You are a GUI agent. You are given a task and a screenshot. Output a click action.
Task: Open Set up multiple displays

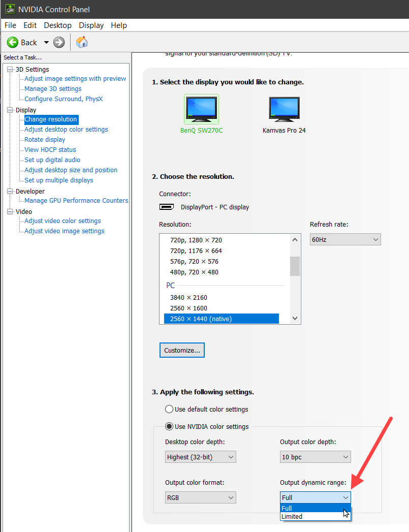pyautogui.click(x=58, y=180)
